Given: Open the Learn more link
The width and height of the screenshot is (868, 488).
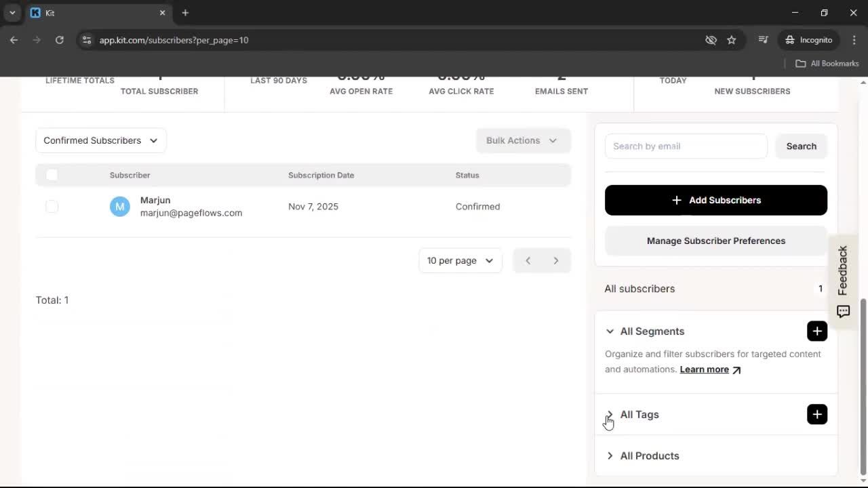Looking at the screenshot, I should click(x=704, y=369).
